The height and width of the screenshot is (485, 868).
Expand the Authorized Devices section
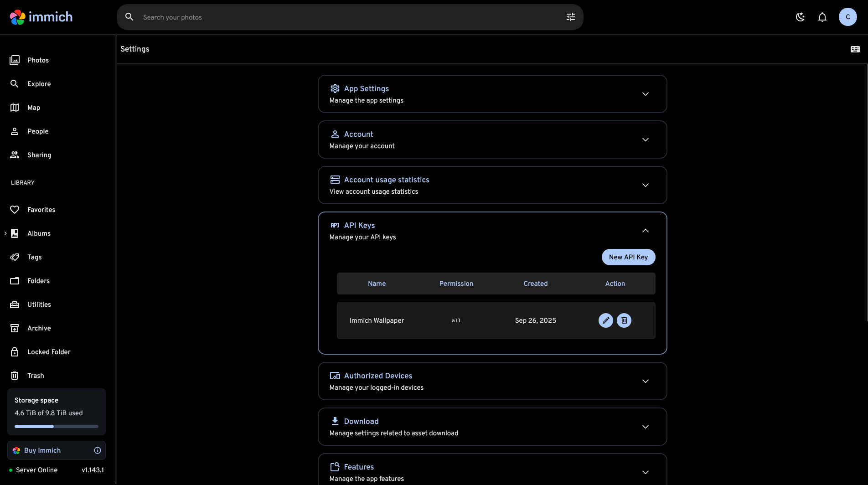(645, 381)
